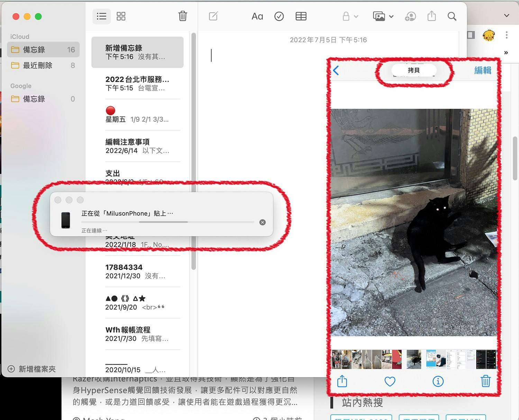The width and height of the screenshot is (519, 420).
Task: Open the 最近刪除 folder
Action: tap(43, 65)
